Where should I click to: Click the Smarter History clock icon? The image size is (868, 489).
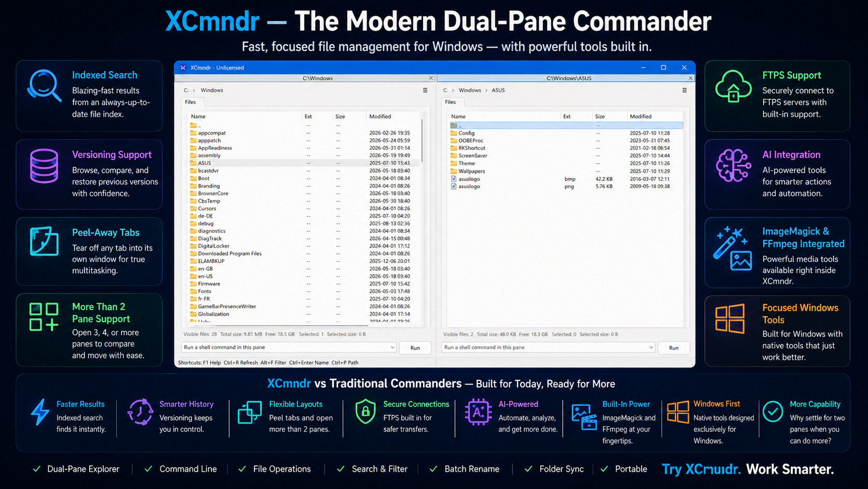140,412
